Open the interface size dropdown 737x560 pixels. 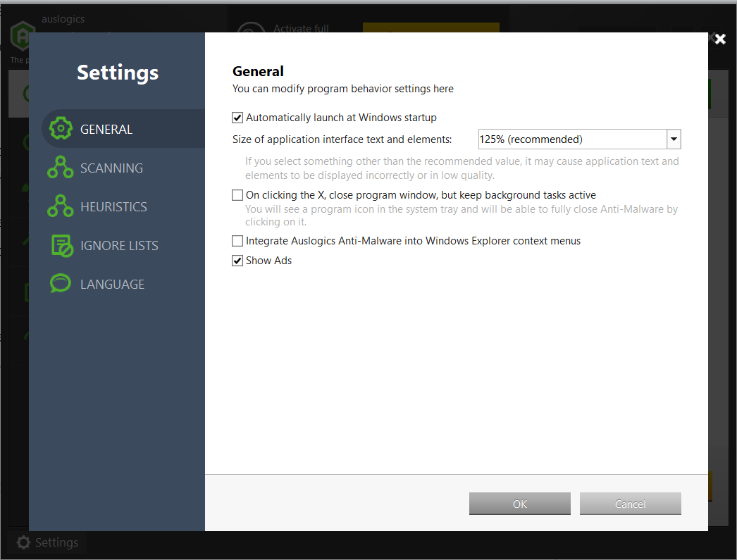tap(674, 139)
